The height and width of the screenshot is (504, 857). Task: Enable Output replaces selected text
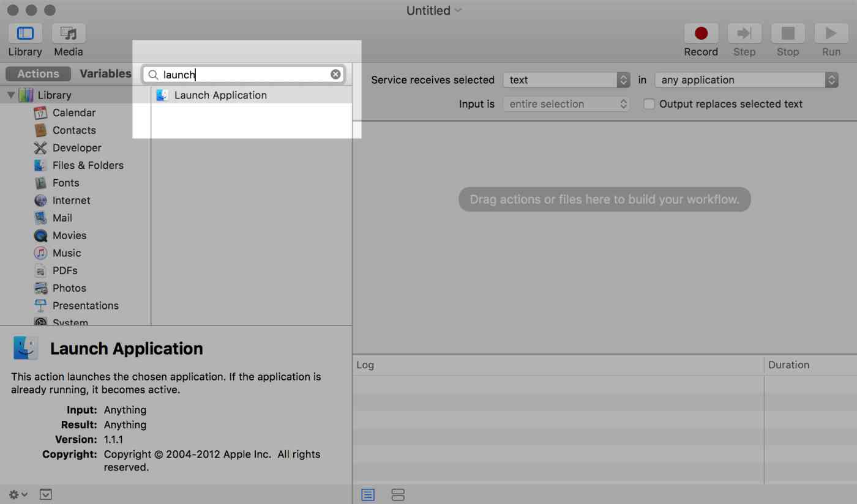649,104
